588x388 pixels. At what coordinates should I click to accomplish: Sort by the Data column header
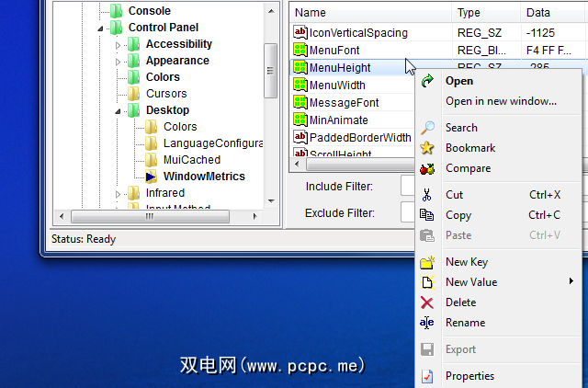[554, 13]
